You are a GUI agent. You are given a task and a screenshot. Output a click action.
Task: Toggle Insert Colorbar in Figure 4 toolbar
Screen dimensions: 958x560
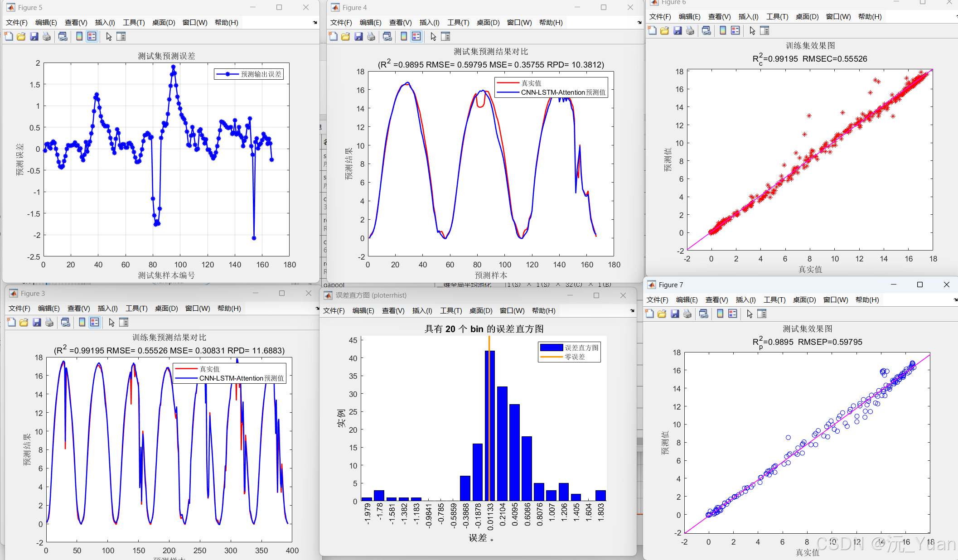[404, 37]
